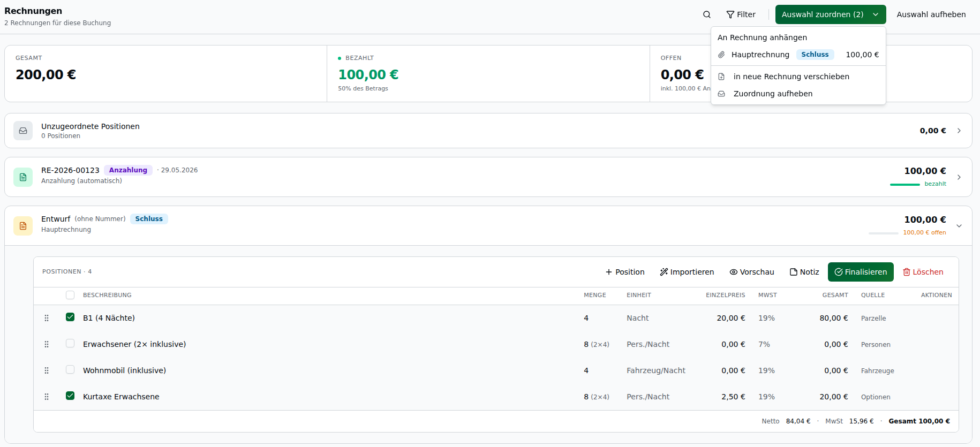The width and height of the screenshot is (980, 447).
Task: Click the 'Optionen' source cell
Action: pos(876,397)
